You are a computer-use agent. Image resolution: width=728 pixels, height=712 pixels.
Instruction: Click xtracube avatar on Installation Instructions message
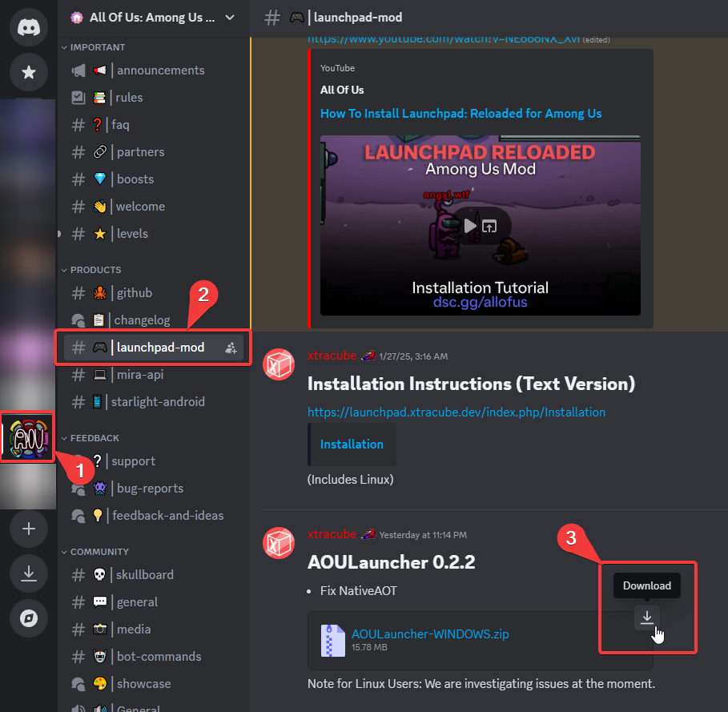pyautogui.click(x=279, y=364)
